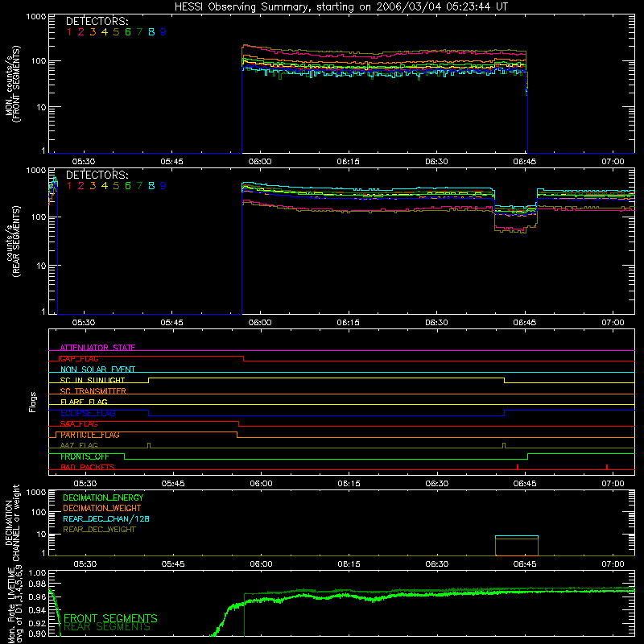
Task: Select the BAD_PACKETS flag label
Action: point(88,468)
